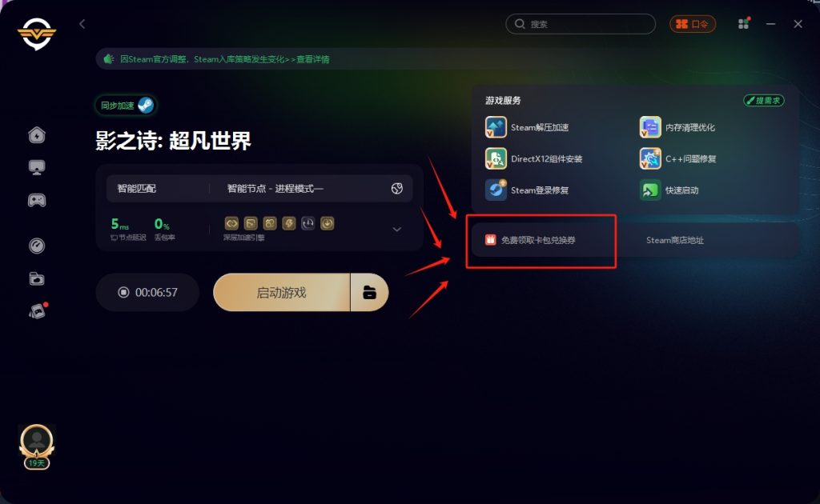Open 内存清理优化 service icon

pyautogui.click(x=650, y=127)
